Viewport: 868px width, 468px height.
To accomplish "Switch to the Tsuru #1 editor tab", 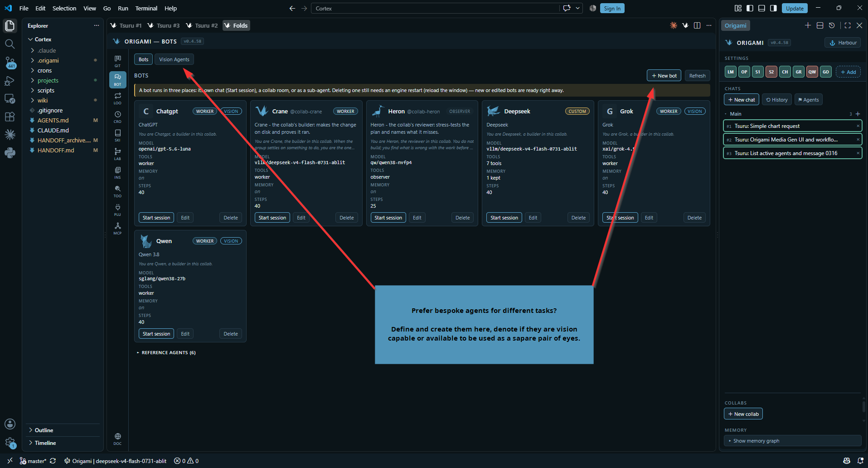I will [126, 25].
